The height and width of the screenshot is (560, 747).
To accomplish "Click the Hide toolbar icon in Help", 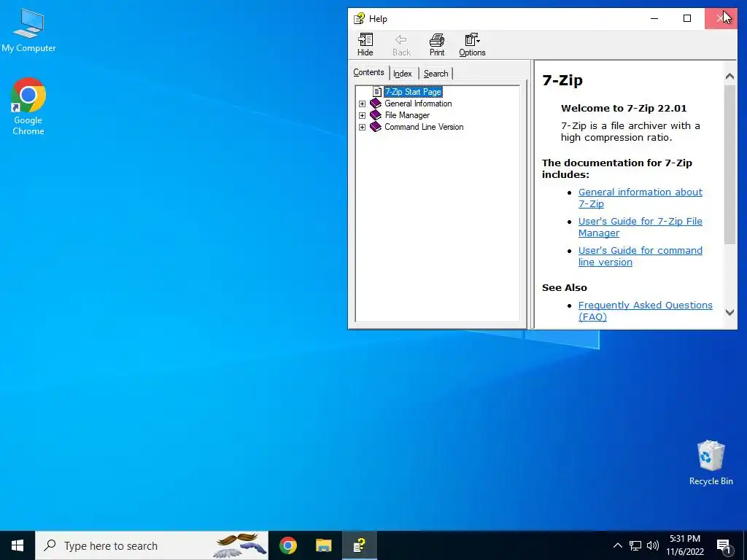I will [x=365, y=40].
